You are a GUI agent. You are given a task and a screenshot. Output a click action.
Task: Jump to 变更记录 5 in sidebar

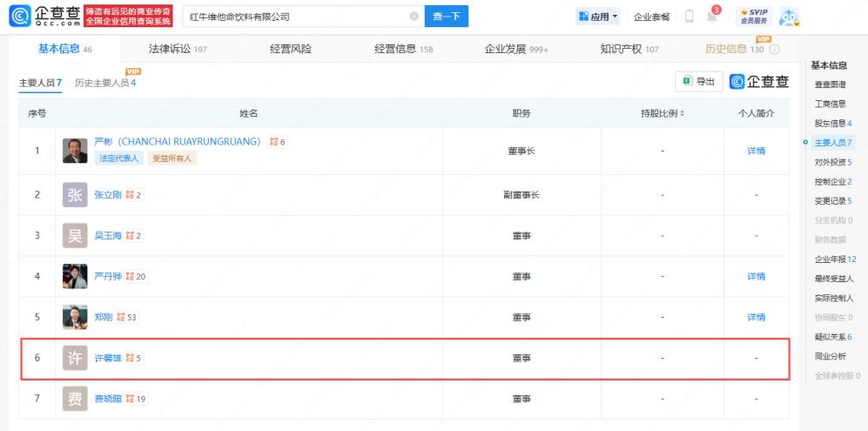pyautogui.click(x=833, y=201)
